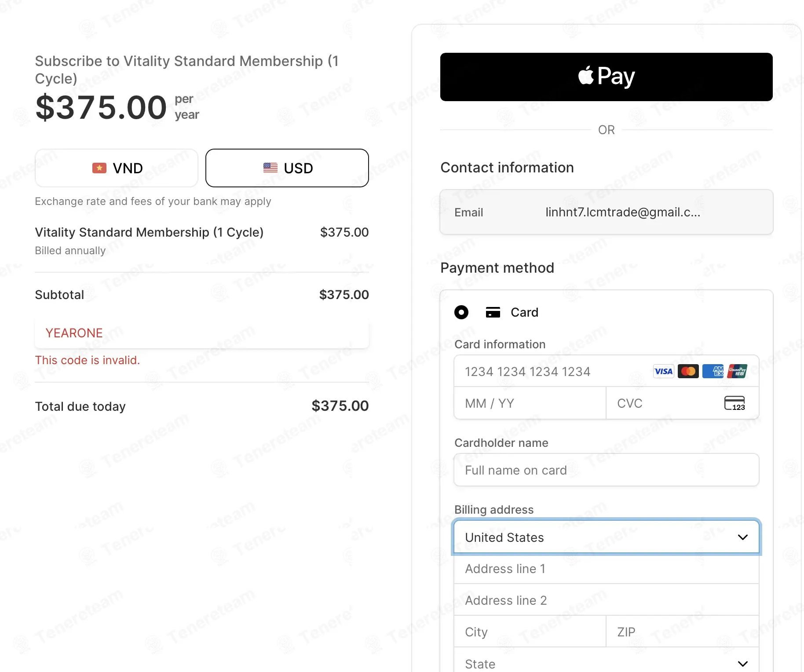
Task: Click the CVC card hint icon
Action: pos(735,403)
